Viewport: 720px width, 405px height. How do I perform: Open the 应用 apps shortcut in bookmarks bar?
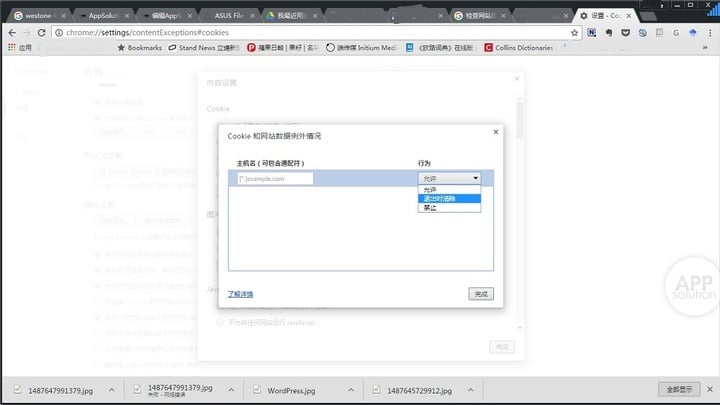(x=20, y=47)
